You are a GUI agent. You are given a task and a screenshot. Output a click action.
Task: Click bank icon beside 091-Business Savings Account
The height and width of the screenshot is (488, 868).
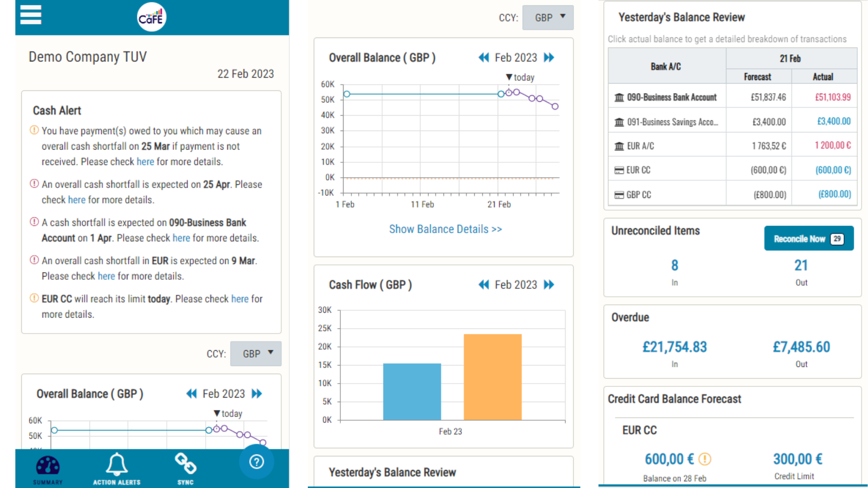(x=619, y=122)
